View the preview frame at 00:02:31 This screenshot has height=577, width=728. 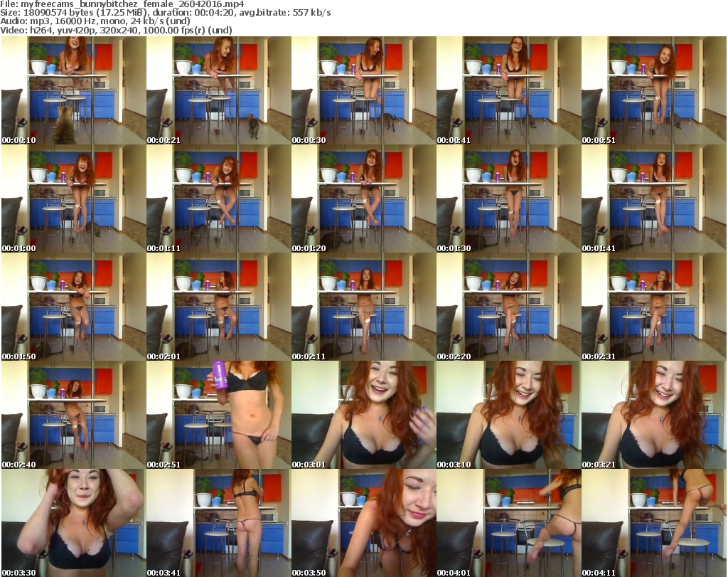[654, 307]
